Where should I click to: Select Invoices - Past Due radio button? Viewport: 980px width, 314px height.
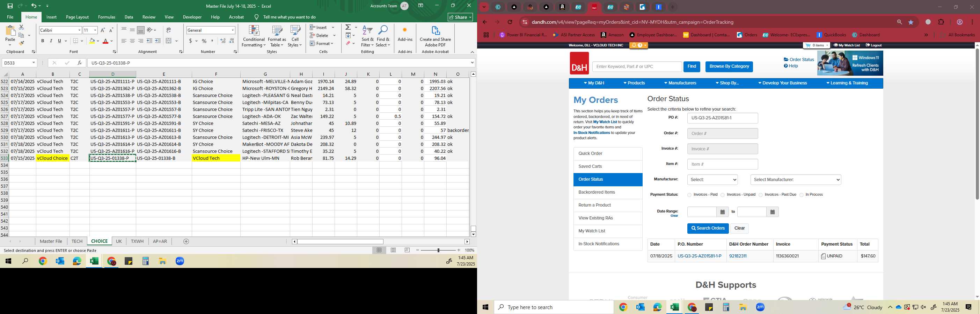coord(760,195)
